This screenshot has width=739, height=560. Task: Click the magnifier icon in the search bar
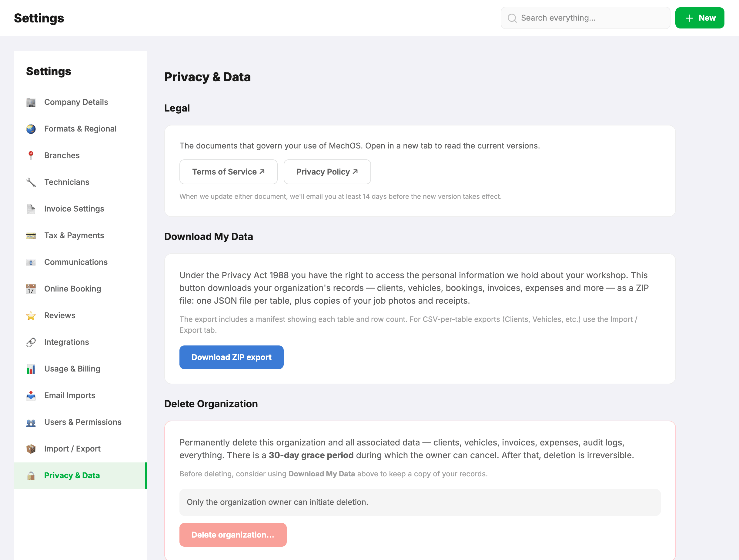512,18
